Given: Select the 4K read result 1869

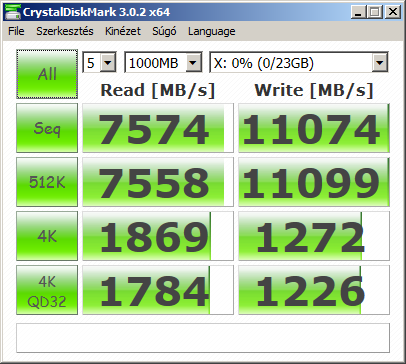Looking at the screenshot, I should pos(158,236).
